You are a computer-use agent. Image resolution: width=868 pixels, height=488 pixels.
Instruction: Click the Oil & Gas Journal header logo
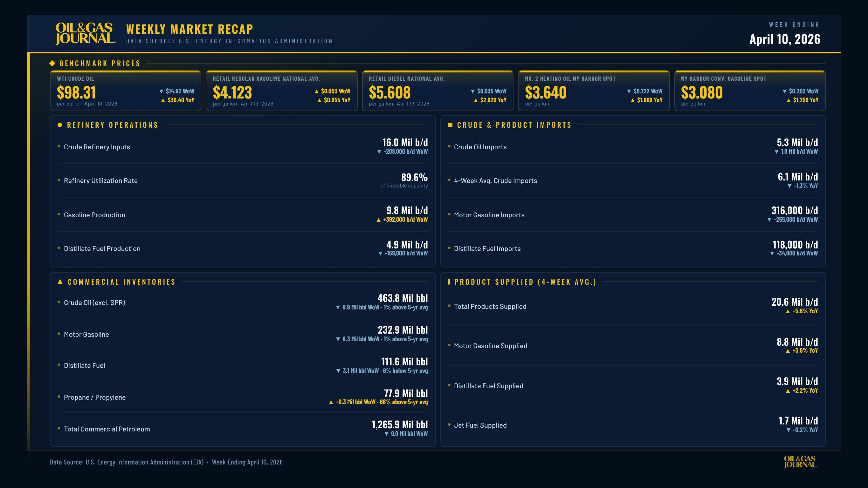(85, 33)
